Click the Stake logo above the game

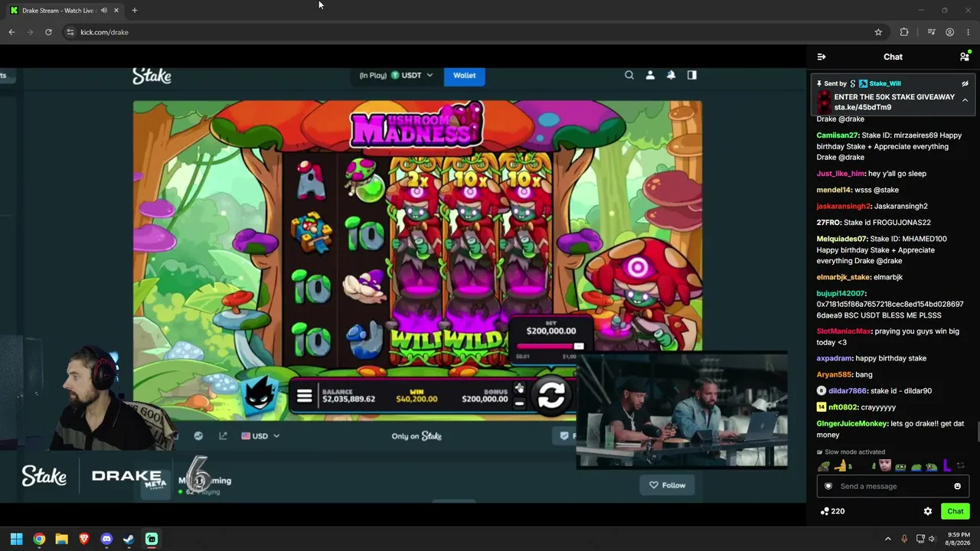(x=152, y=76)
